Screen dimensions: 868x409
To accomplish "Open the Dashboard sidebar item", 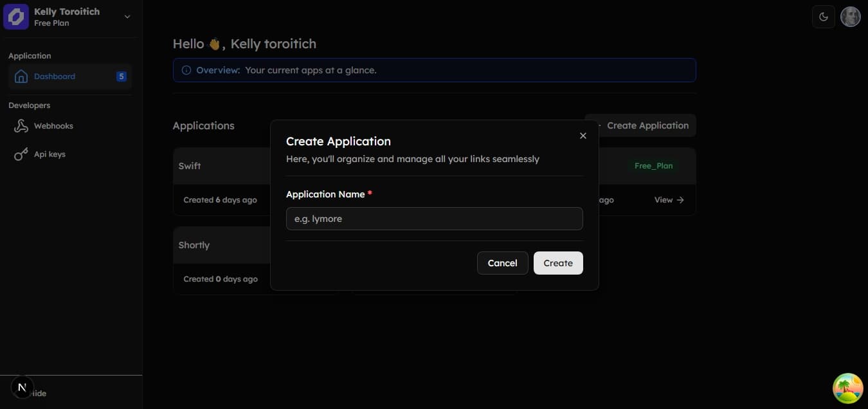I will (55, 77).
